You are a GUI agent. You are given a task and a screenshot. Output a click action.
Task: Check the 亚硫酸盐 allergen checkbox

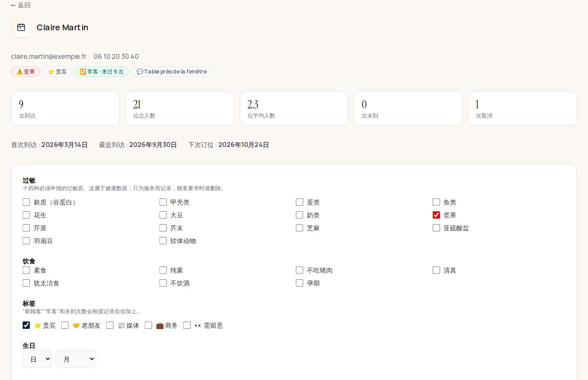pos(436,228)
